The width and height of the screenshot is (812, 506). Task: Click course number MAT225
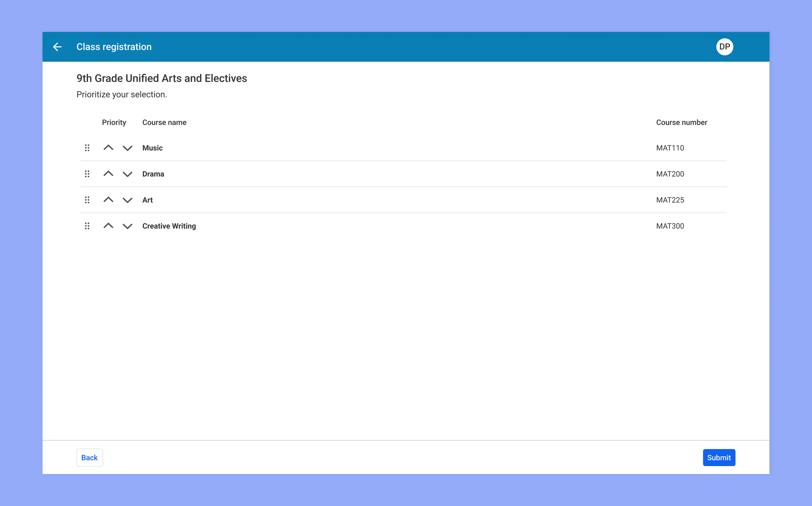pos(670,200)
